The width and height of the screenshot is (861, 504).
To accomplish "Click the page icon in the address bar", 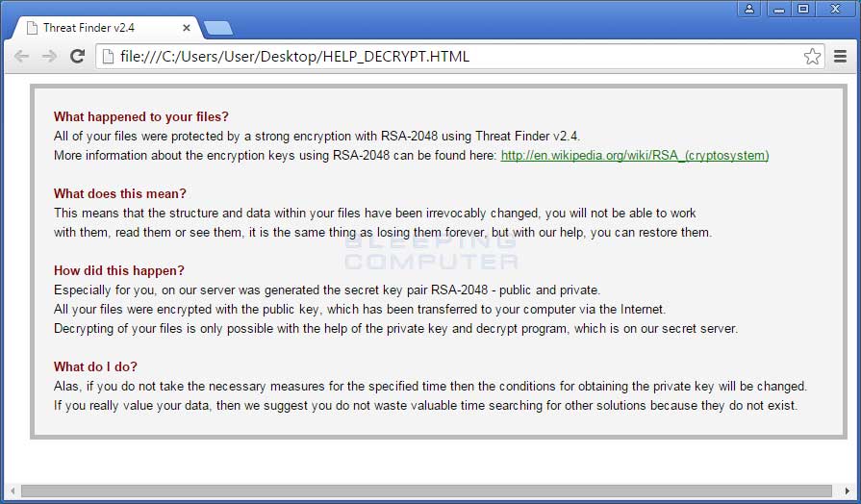I will (x=108, y=56).
